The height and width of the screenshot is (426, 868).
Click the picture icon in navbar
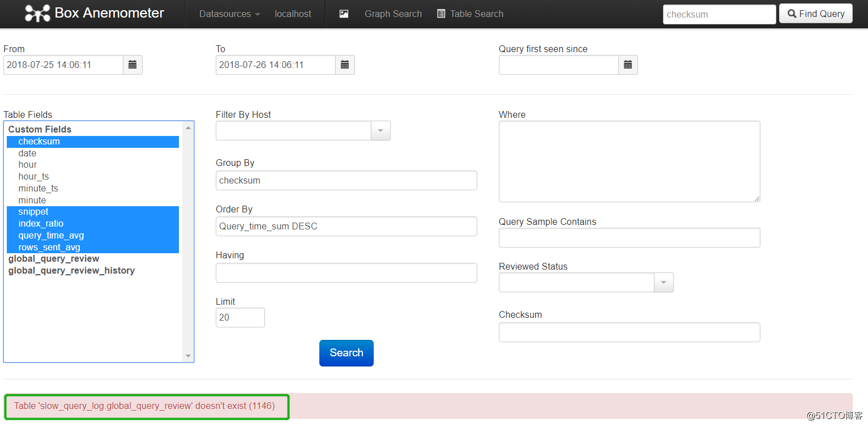coord(344,14)
